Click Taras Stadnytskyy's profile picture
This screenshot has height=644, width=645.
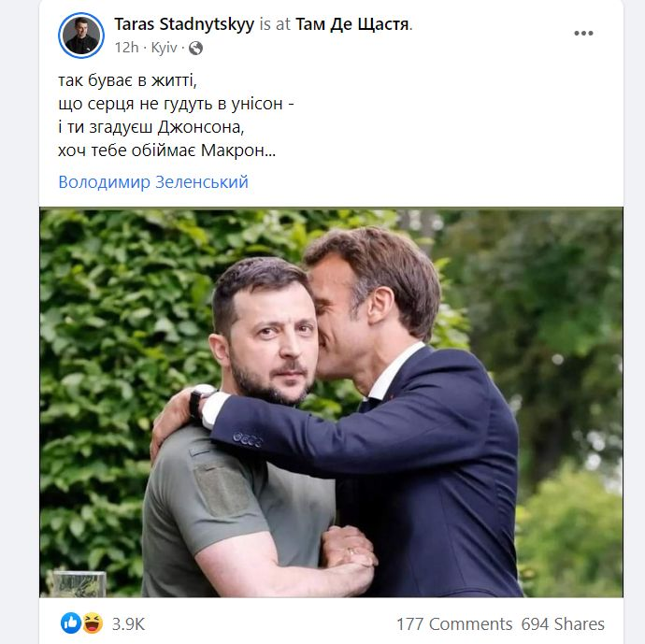pos(81,35)
